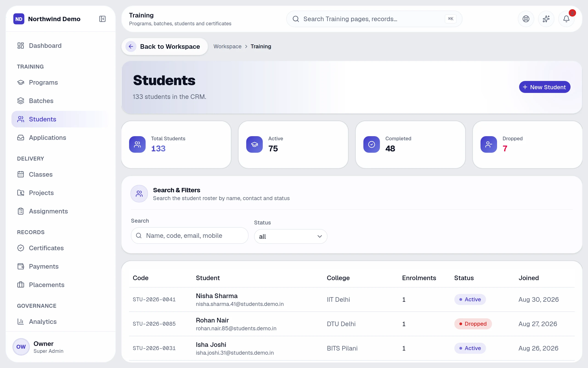Click the OW owner avatar

tap(21, 347)
